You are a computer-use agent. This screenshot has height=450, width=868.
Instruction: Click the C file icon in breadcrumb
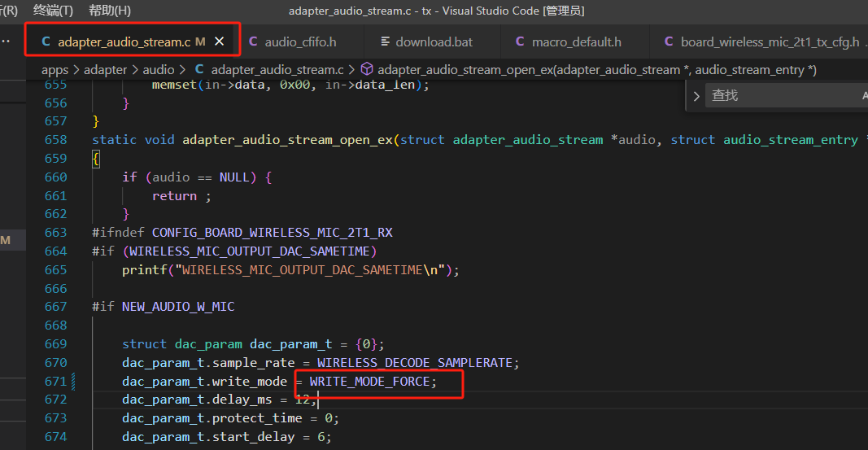point(199,69)
